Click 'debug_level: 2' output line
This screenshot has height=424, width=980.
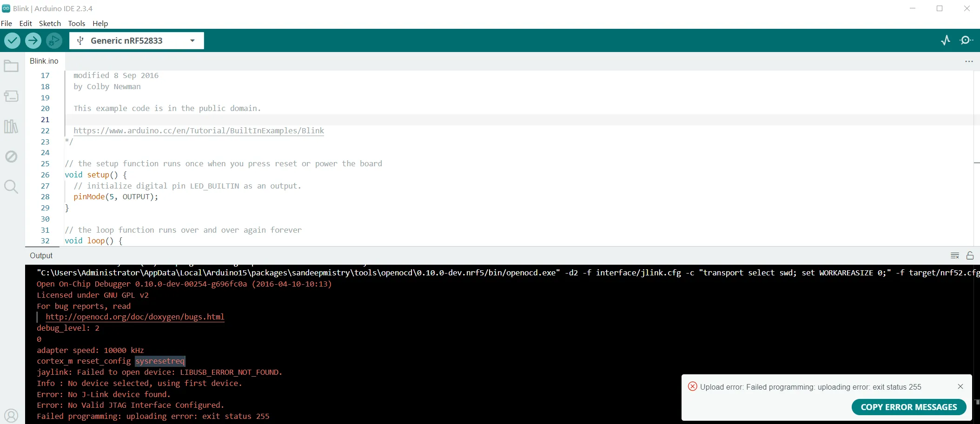click(x=68, y=328)
